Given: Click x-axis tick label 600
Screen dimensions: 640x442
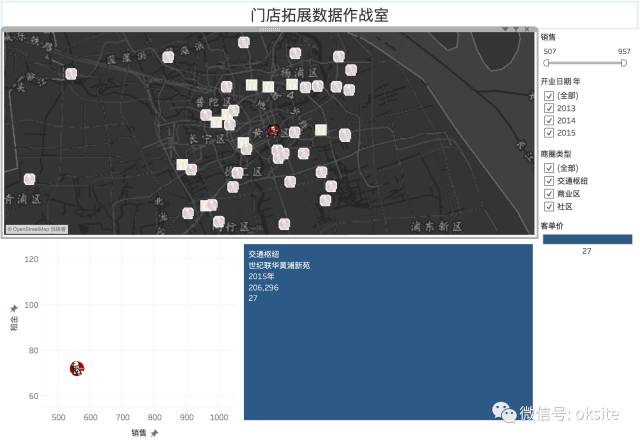Looking at the screenshot, I should coord(90,417).
